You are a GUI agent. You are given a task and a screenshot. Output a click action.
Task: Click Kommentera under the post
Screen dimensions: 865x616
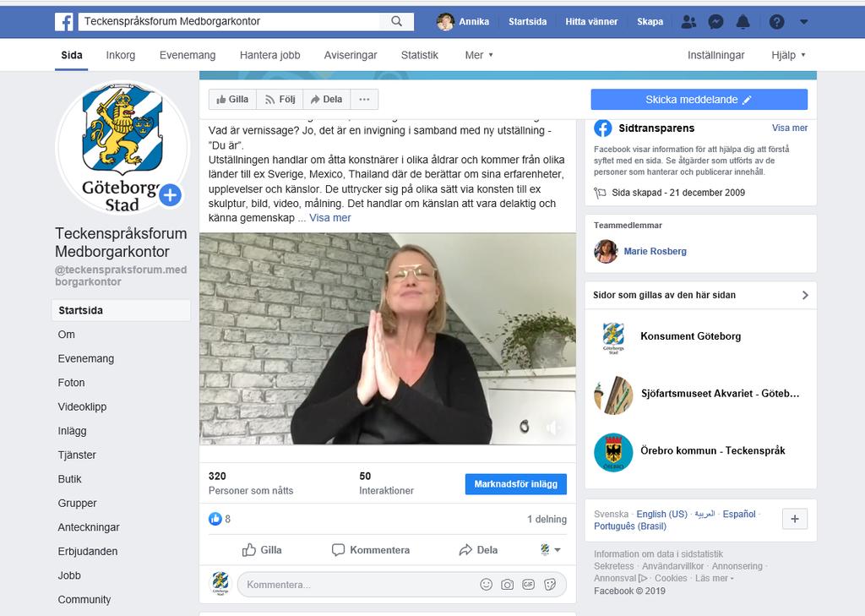point(371,550)
